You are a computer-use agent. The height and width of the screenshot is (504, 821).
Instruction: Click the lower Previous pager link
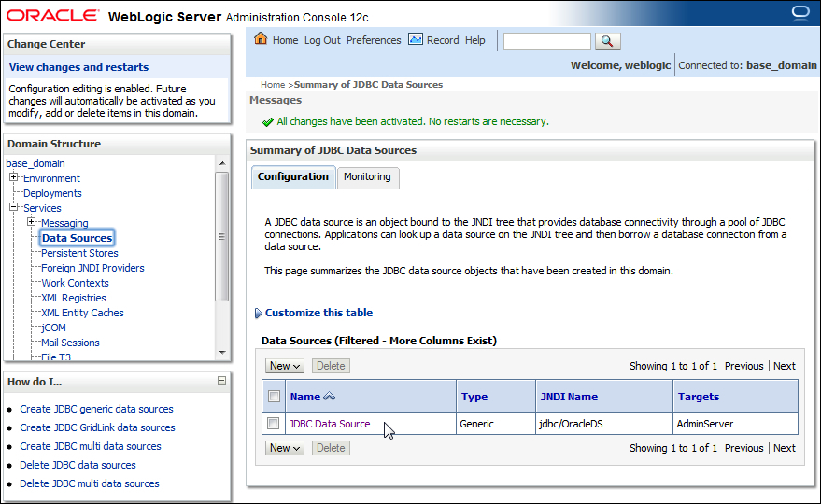pos(744,448)
